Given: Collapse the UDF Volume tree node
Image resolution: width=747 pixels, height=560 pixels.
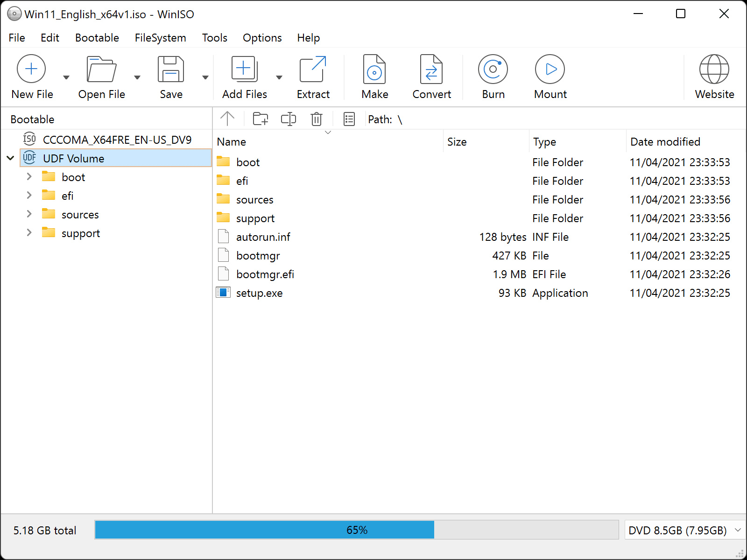Looking at the screenshot, I should click(10, 158).
